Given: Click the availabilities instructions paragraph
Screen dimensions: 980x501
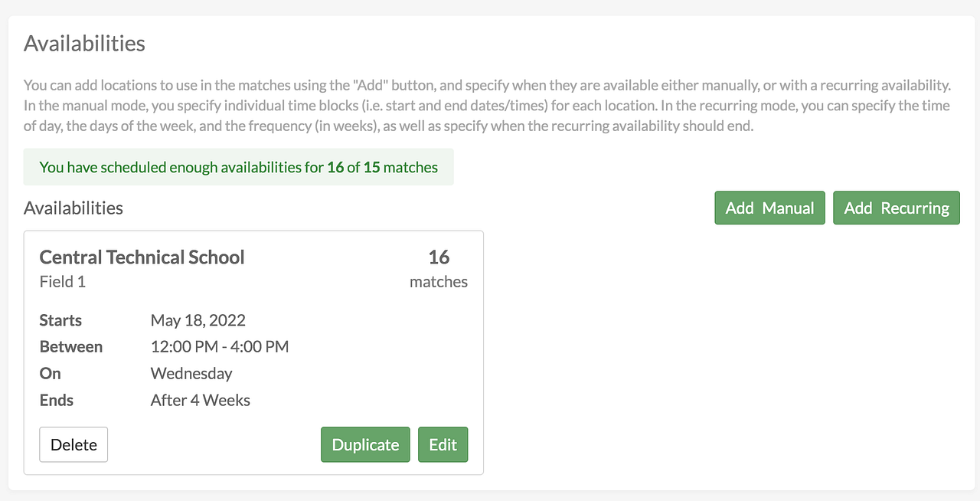Looking at the screenshot, I should click(487, 106).
